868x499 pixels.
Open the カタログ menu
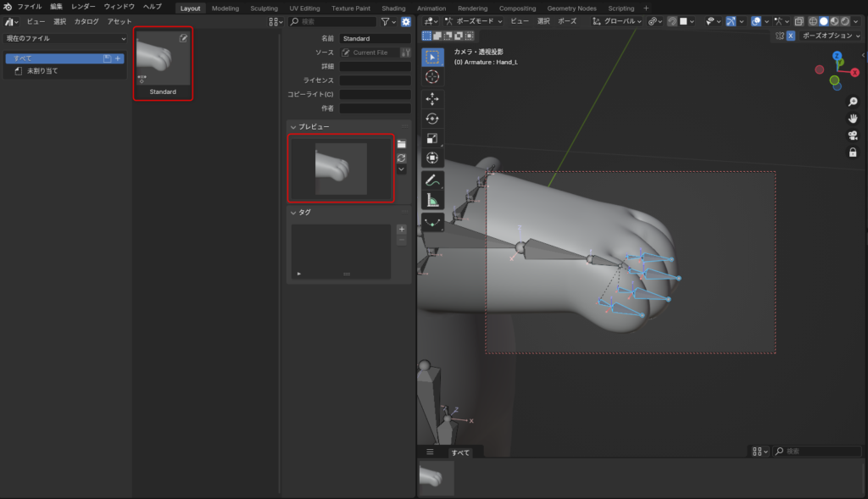(86, 21)
